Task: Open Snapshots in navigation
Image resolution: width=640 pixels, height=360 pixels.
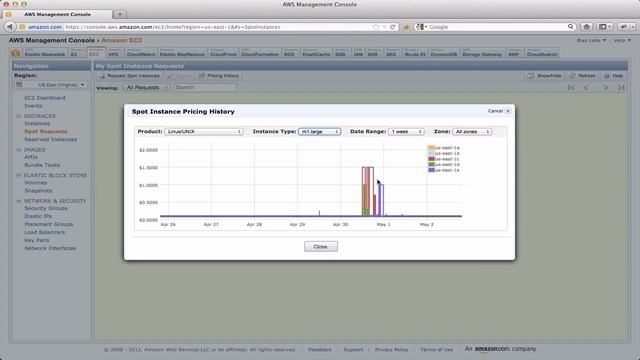Action: [38, 191]
